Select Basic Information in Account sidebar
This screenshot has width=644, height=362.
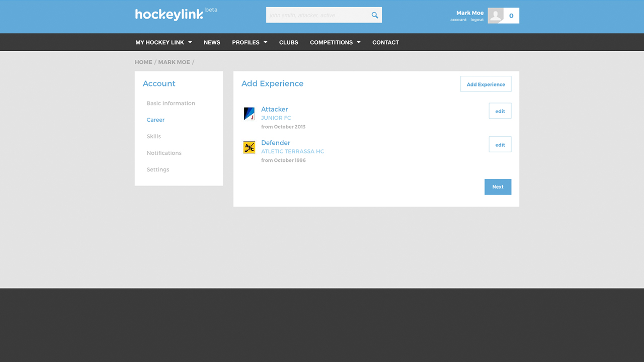click(171, 103)
